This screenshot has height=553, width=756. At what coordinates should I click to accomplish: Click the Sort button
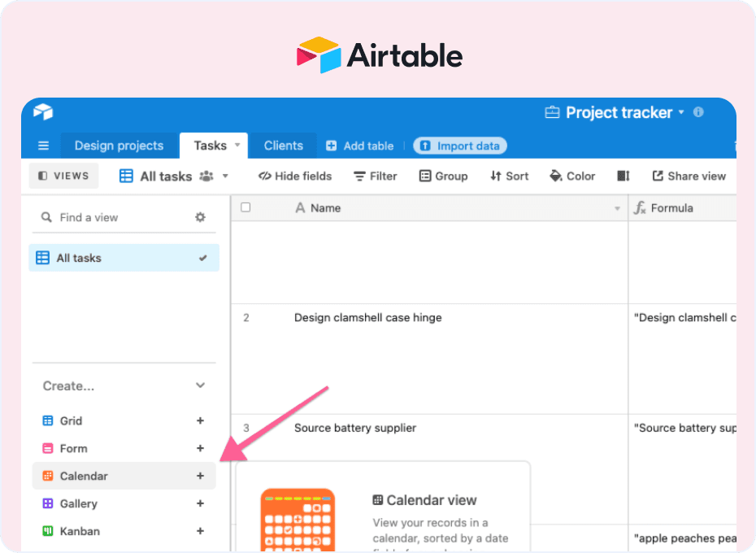pos(510,176)
